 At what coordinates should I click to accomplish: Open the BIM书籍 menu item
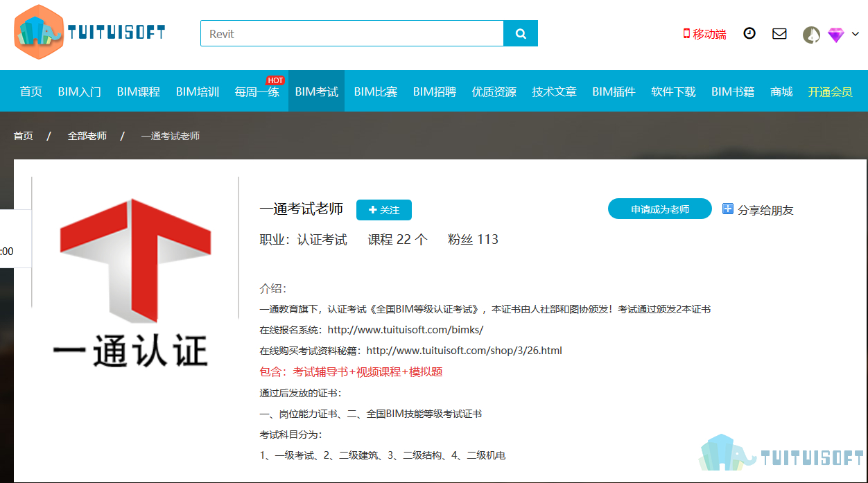click(x=733, y=91)
